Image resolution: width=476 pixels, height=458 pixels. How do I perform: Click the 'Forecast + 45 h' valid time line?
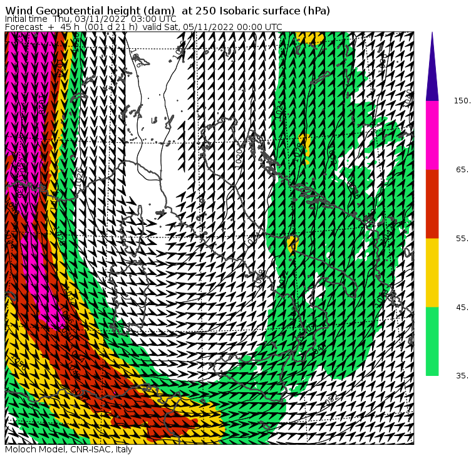pos(143,27)
